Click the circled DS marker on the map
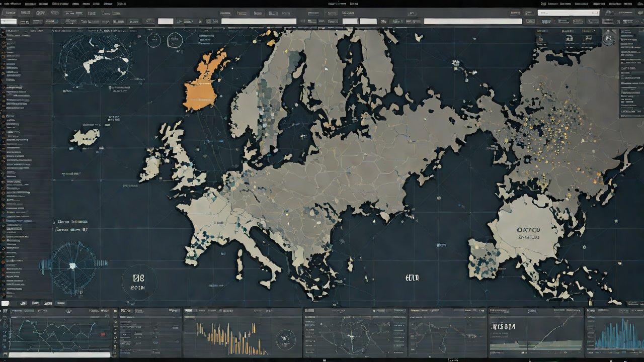644x362 pixels. click(138, 282)
